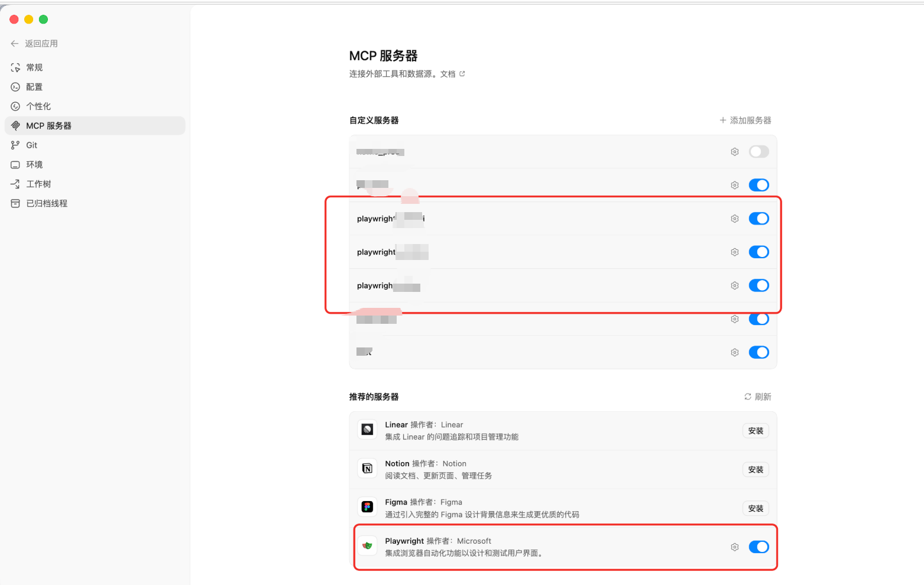The image size is (924, 585).
Task: Toggle off the last custom server
Action: click(758, 353)
